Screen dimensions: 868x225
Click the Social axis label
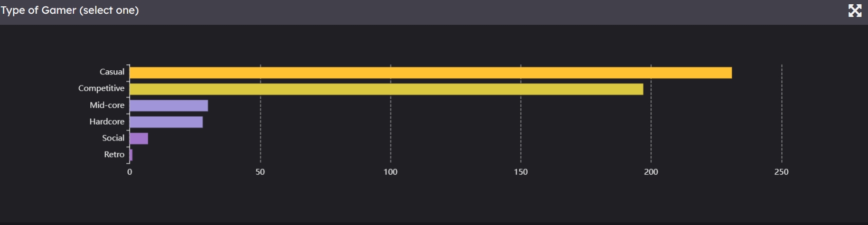[x=113, y=138]
